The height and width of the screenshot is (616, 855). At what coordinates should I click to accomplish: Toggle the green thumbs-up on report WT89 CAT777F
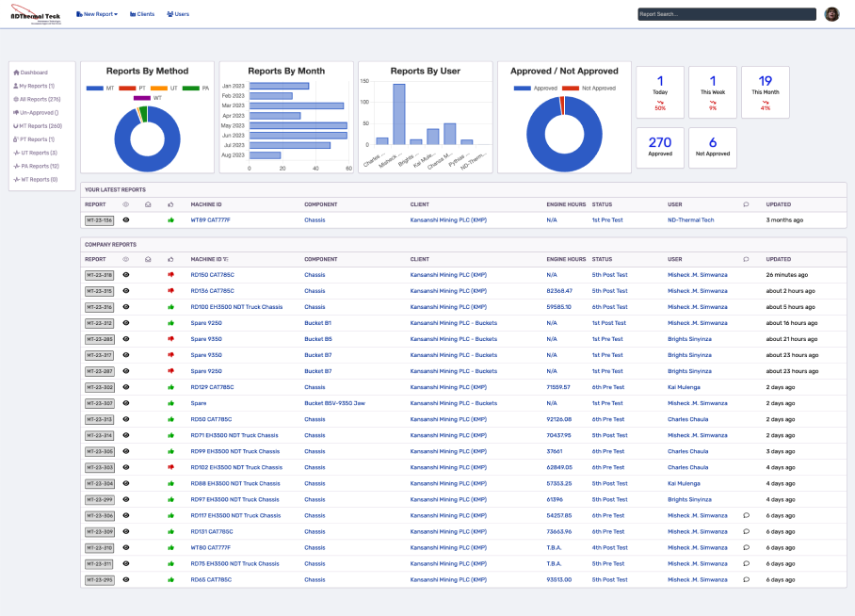(x=170, y=220)
